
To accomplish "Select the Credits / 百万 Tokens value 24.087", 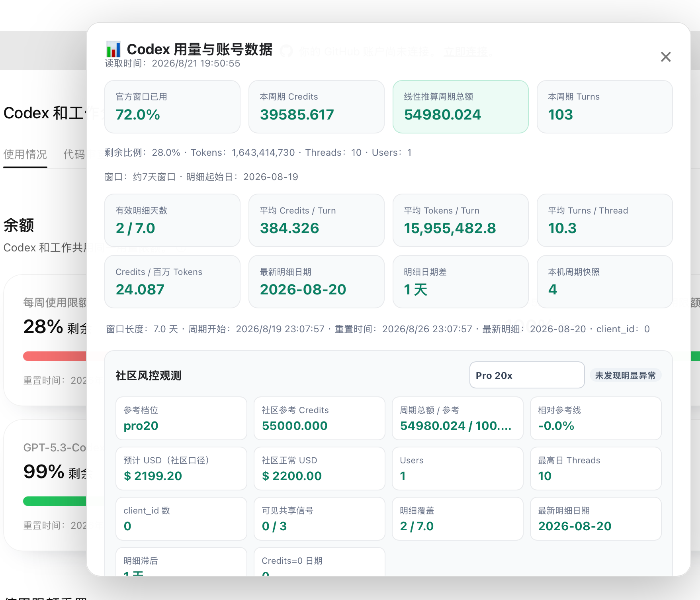I will [140, 290].
